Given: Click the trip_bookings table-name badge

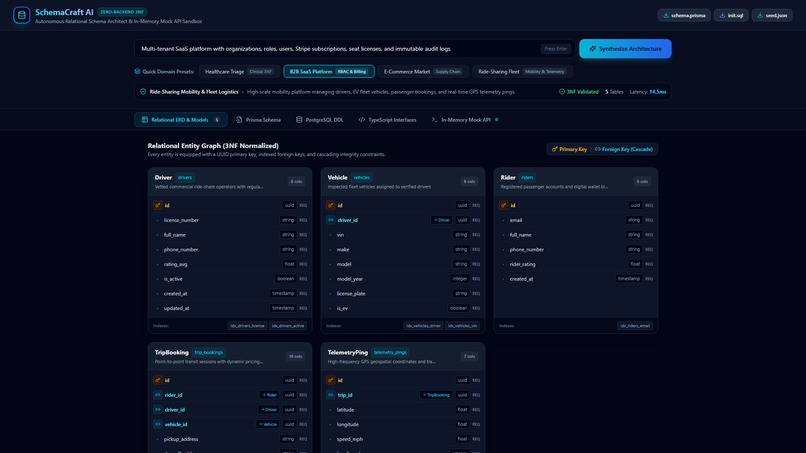Looking at the screenshot, I should (x=209, y=352).
